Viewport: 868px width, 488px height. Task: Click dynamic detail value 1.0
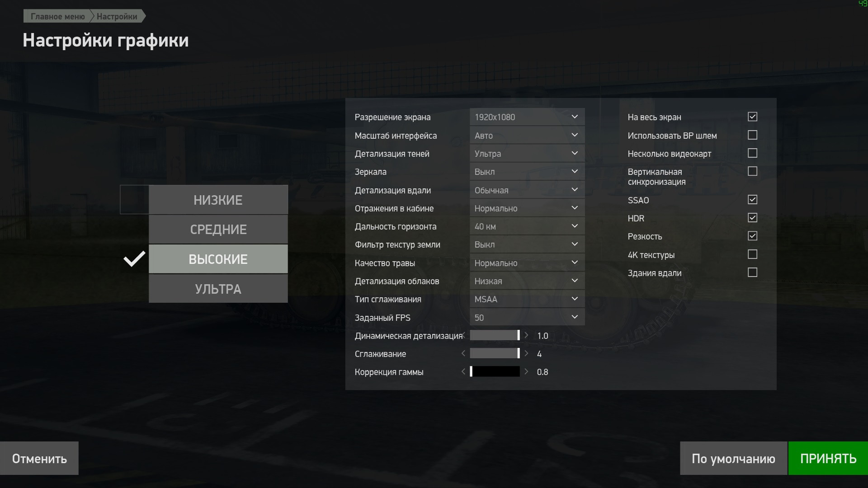(x=542, y=336)
